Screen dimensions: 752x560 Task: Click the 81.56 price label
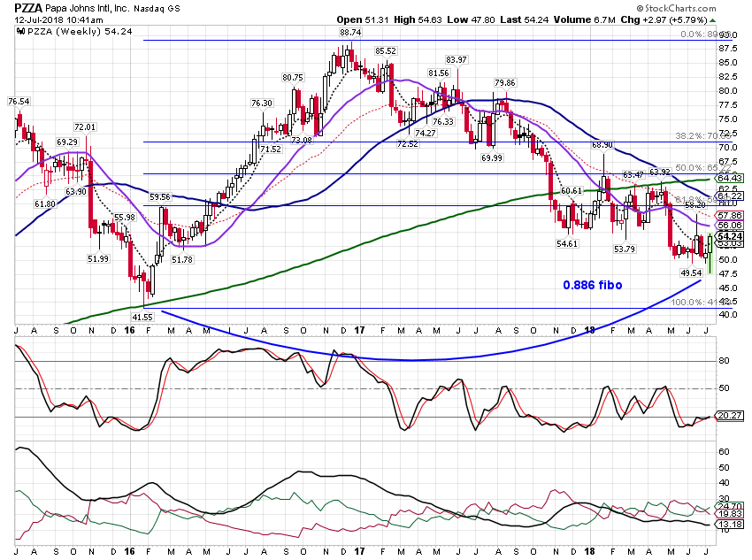(x=439, y=73)
